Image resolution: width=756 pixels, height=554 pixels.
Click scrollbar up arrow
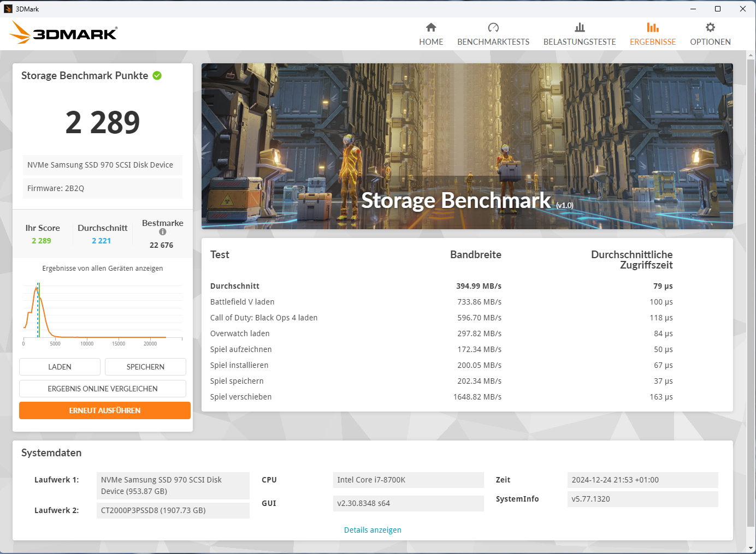(751, 55)
